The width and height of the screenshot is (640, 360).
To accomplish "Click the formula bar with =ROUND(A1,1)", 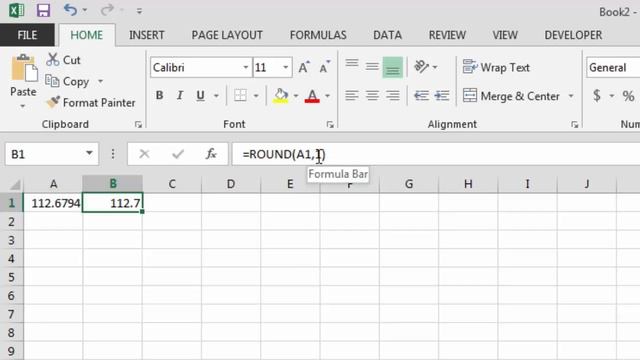I will (x=436, y=154).
